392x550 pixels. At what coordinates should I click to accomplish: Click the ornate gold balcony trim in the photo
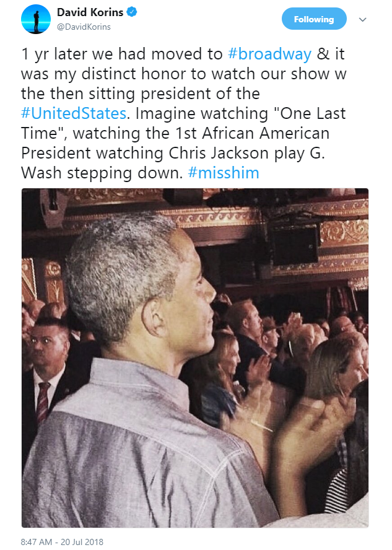[x=344, y=232]
